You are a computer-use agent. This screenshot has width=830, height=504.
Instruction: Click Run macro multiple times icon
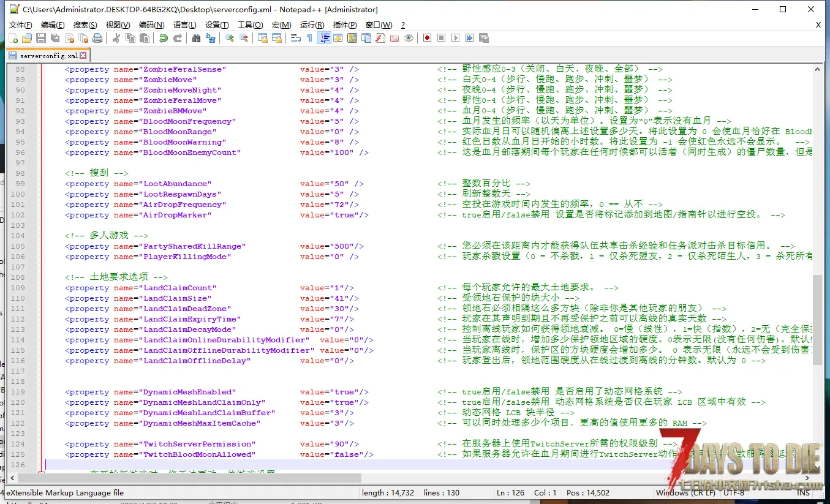point(469,38)
